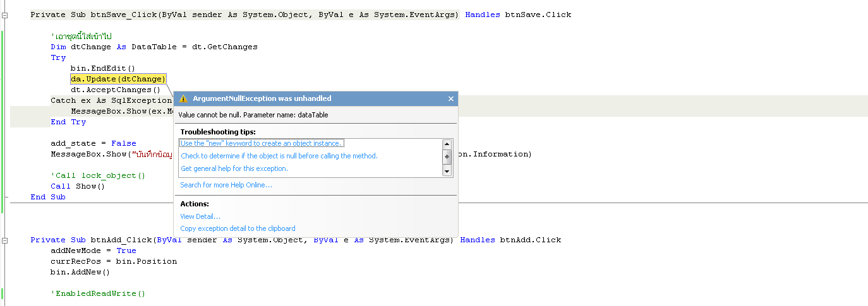
Task: Click the troubleshooting tips scrollbar thumb
Action: [x=447, y=156]
